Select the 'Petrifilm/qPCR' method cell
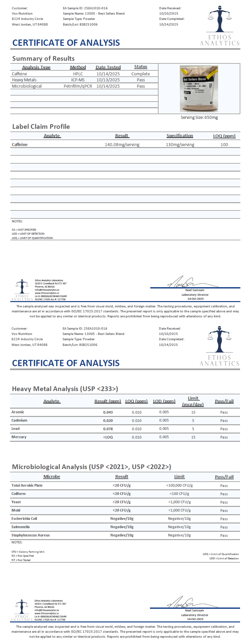Viewport: 251px width, 644px height. pos(78,86)
